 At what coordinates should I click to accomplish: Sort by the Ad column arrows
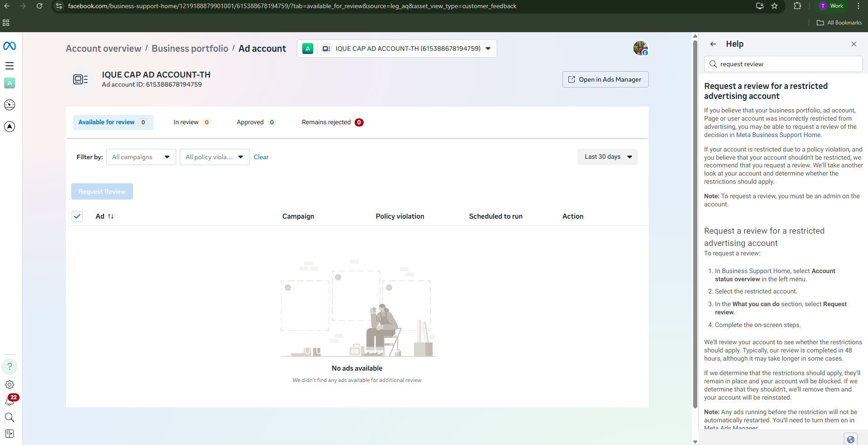[x=111, y=216]
